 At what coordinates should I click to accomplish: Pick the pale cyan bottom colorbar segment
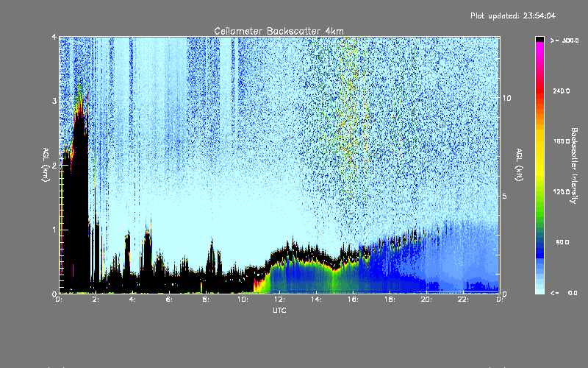click(x=539, y=290)
